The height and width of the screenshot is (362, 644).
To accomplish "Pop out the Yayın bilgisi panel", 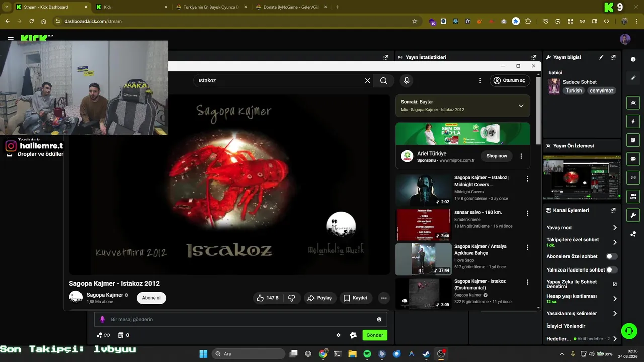I will coord(613,57).
